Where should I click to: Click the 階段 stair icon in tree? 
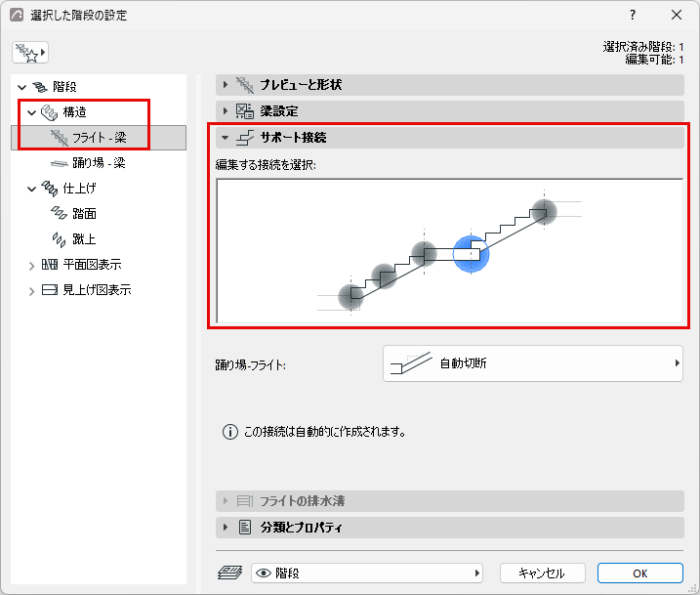40,87
